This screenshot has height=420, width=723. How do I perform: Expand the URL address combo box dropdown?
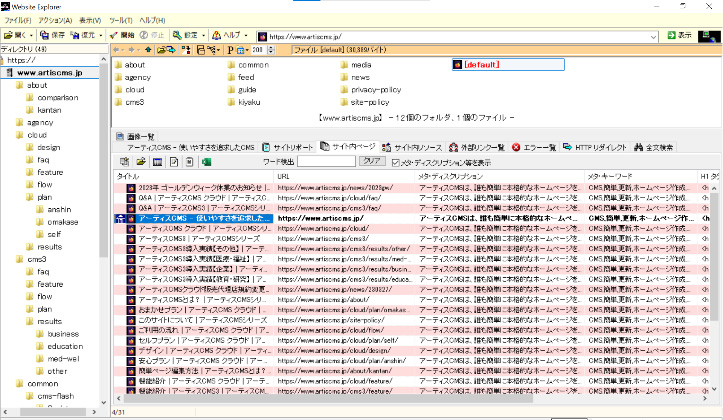653,36
